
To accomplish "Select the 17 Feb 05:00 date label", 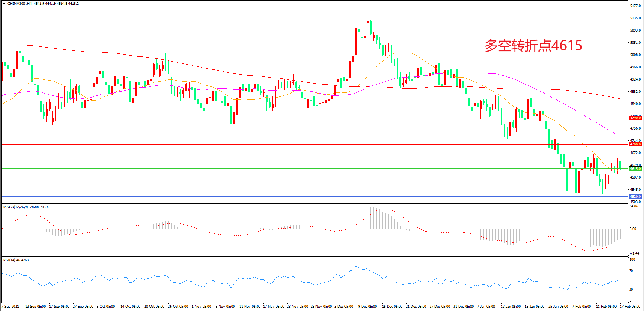I will (x=630, y=307).
